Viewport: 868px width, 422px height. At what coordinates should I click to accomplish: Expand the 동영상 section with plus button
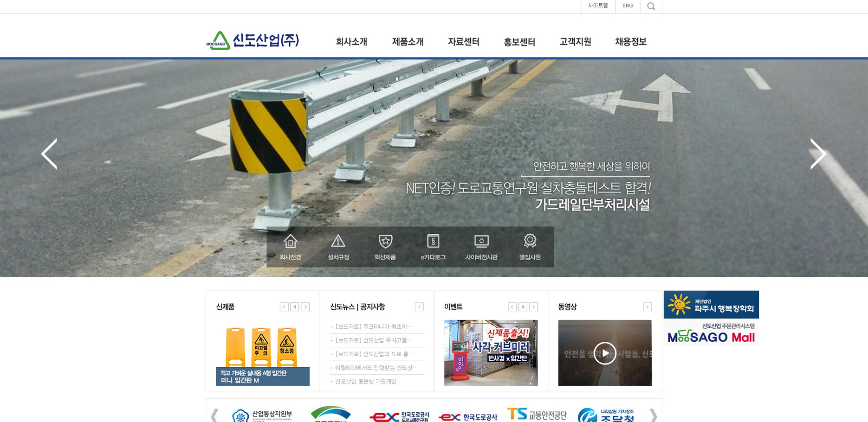647,307
